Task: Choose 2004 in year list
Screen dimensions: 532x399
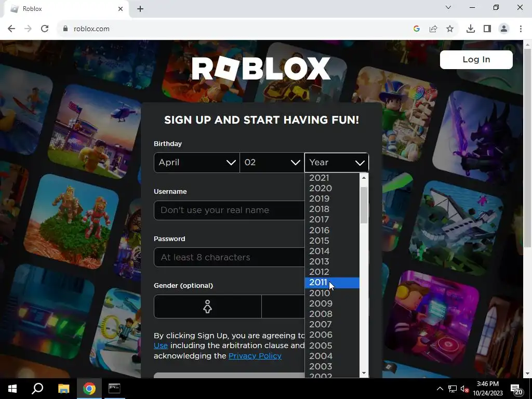Action: pos(332,356)
